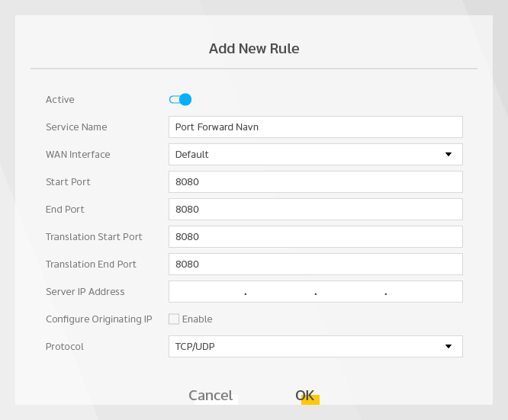Select the End Port input box
This screenshot has height=420, width=508.
[x=315, y=210]
